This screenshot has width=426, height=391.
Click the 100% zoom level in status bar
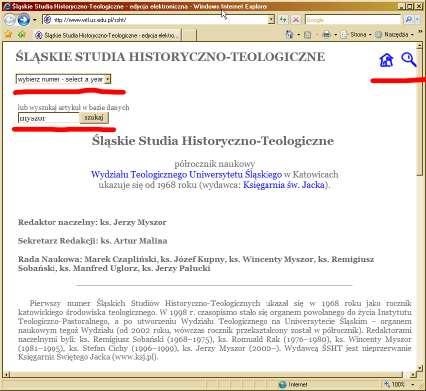tap(397, 385)
